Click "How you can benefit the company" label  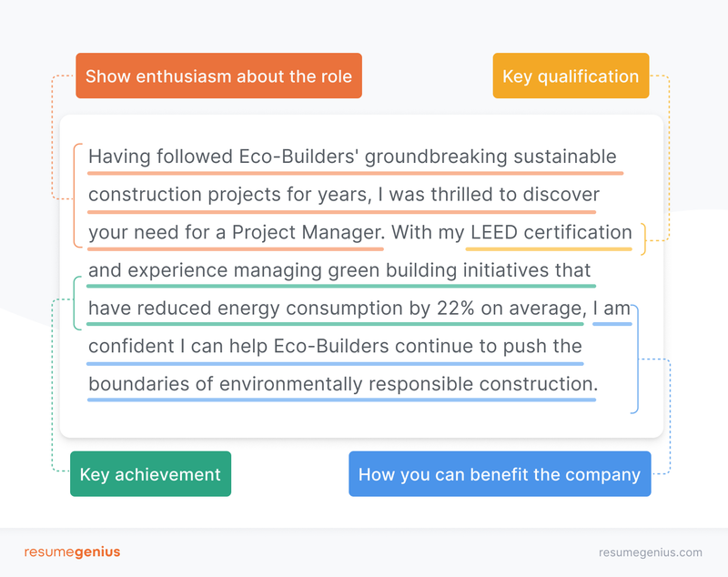tap(500, 474)
